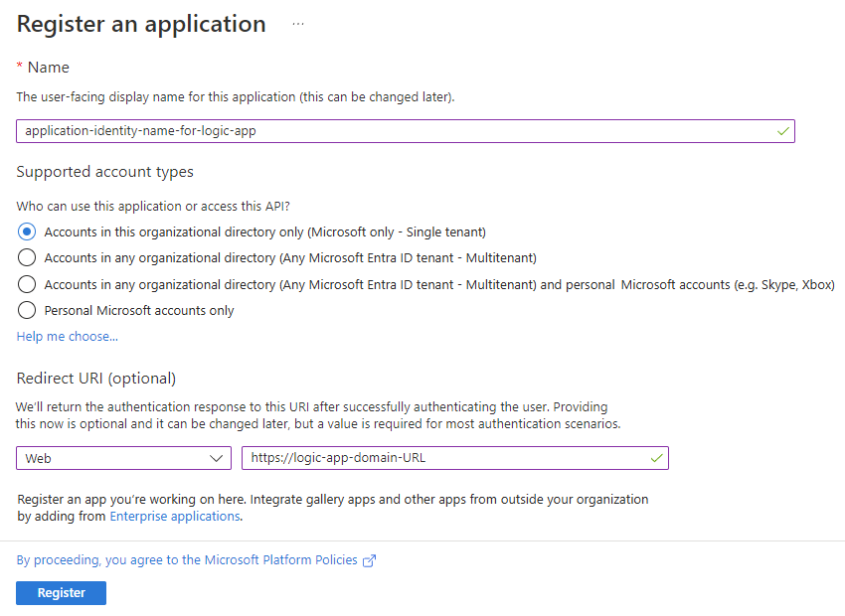Click the external link icon after Microsoft Platform Policies
The image size is (845, 616).
pyautogui.click(x=369, y=559)
